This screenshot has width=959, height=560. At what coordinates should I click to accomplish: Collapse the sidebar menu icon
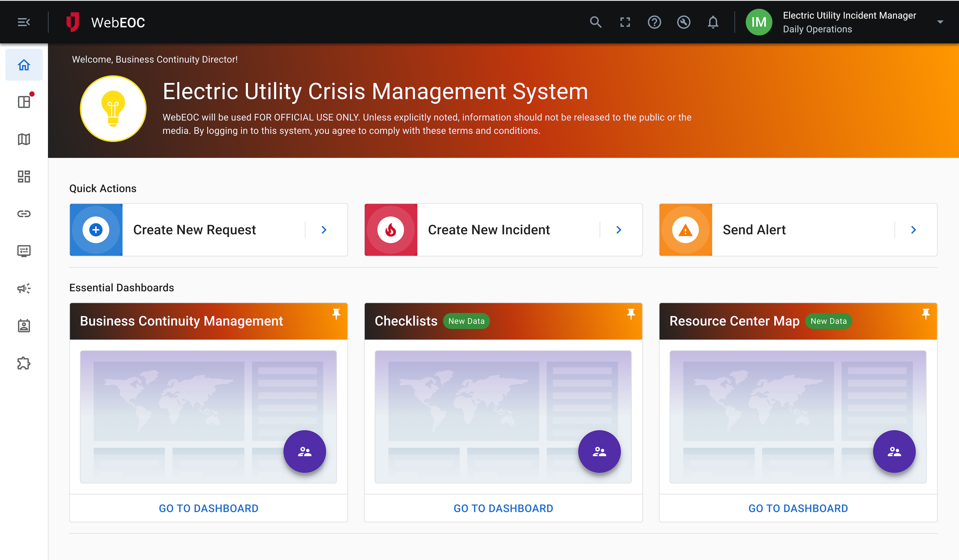[x=24, y=22]
